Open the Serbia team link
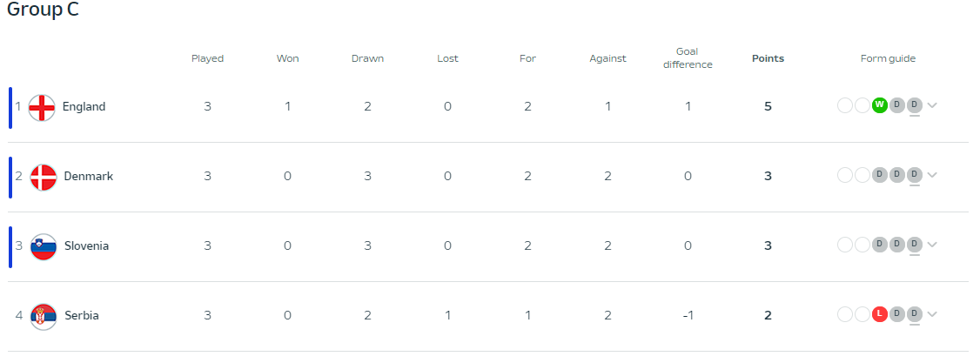Screen dimensions: 980x363 (x=81, y=315)
